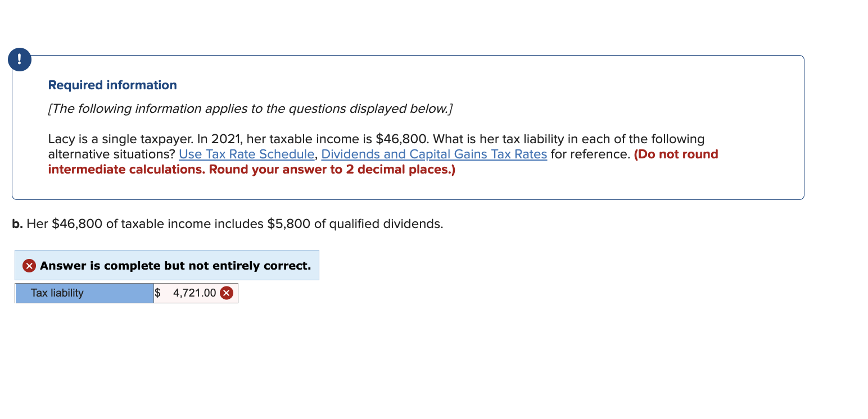Viewport: 868px width, 419px height.
Task: Click the Required information box border
Action: pos(408,56)
